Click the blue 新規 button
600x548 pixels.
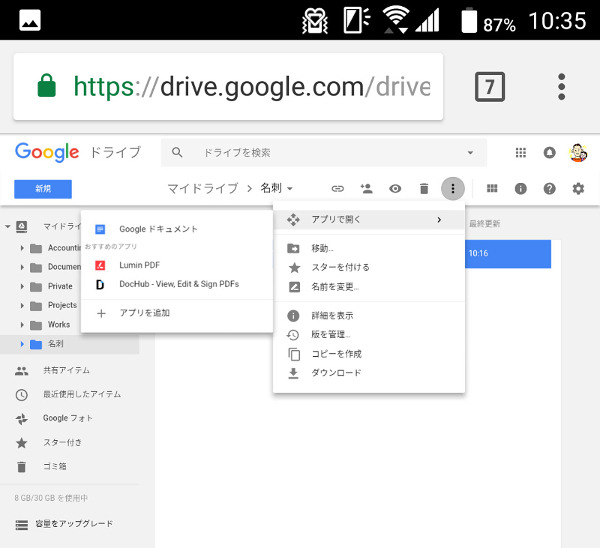(43, 189)
